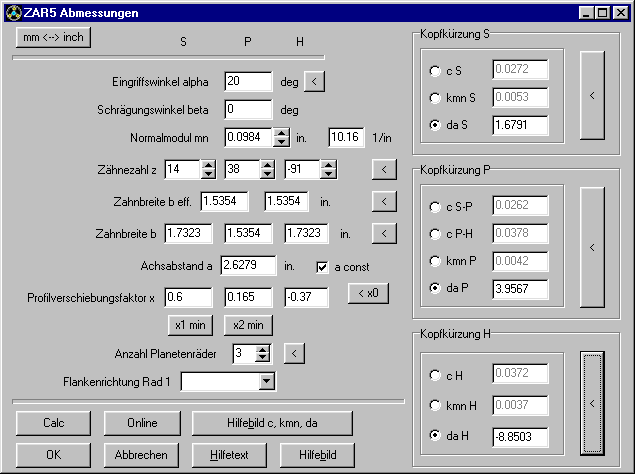Click the '<' button in Zähnezahl z row
Image resolution: width=635 pixels, height=474 pixels.
(383, 170)
